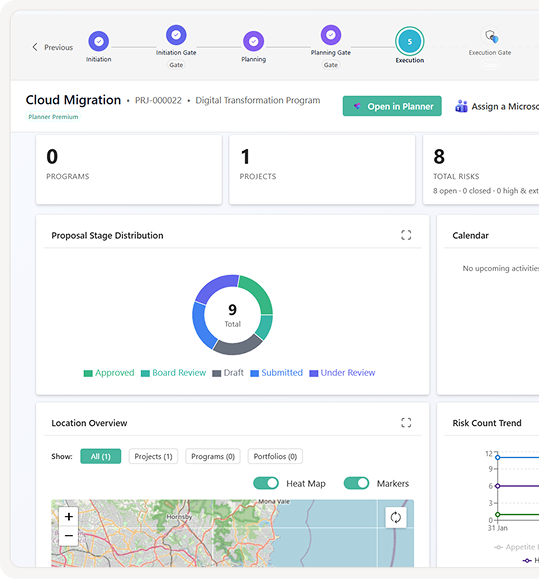The height and width of the screenshot is (579, 539).
Task: Toggle Approved legend entry in donut chart
Action: coord(109,373)
